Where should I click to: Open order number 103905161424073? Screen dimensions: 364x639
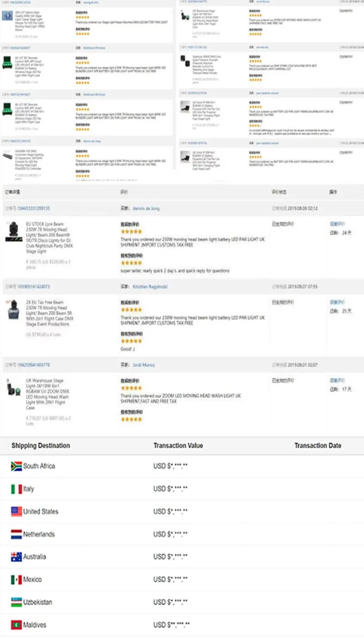(34, 287)
